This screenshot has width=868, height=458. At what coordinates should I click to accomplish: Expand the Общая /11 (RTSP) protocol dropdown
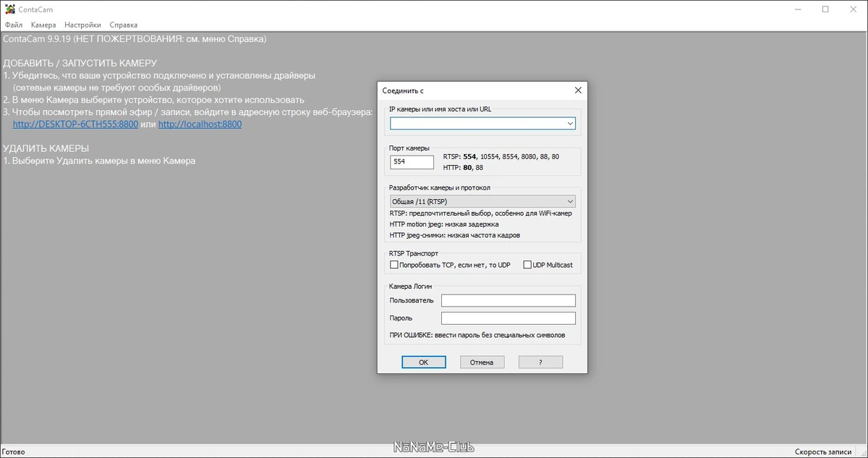482,201
